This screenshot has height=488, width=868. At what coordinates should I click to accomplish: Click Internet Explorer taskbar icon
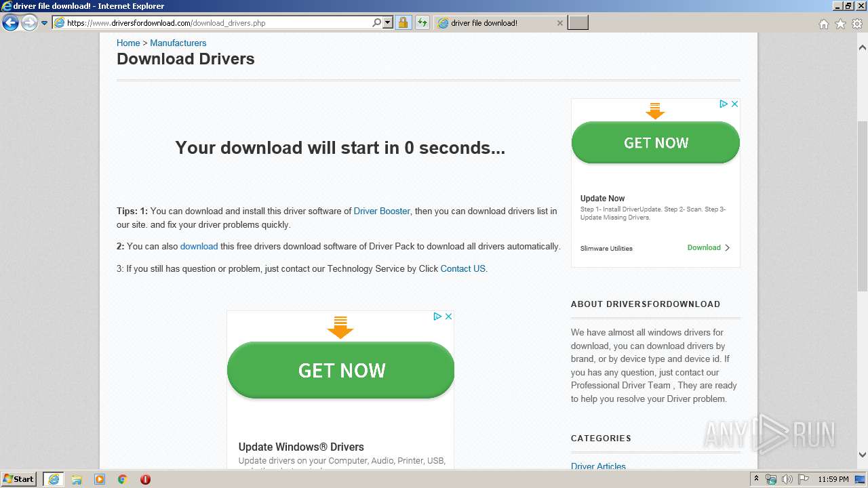(54, 479)
